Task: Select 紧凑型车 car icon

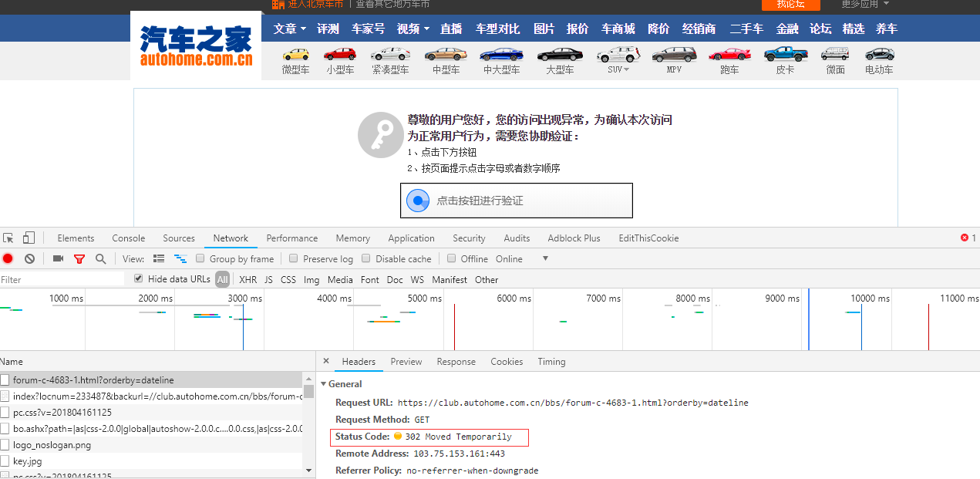Action: pyautogui.click(x=390, y=54)
